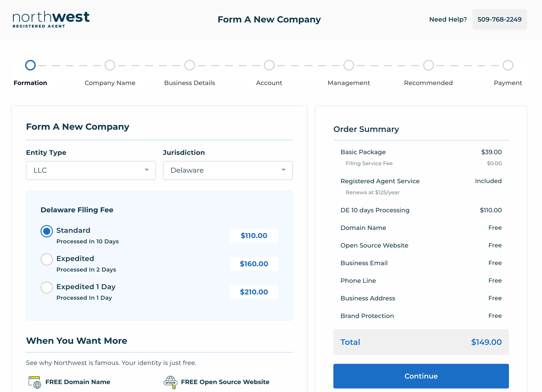Go to the Management step
The height and width of the screenshot is (392, 542).
(349, 65)
